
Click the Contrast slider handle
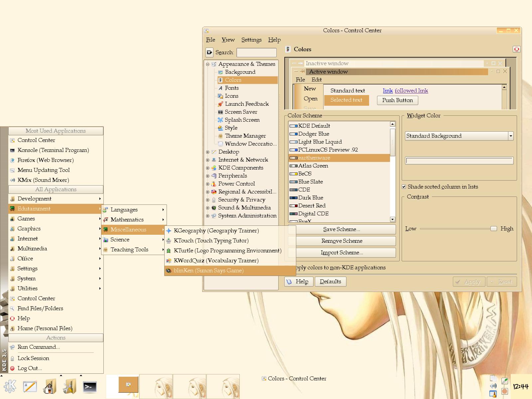tap(494, 228)
